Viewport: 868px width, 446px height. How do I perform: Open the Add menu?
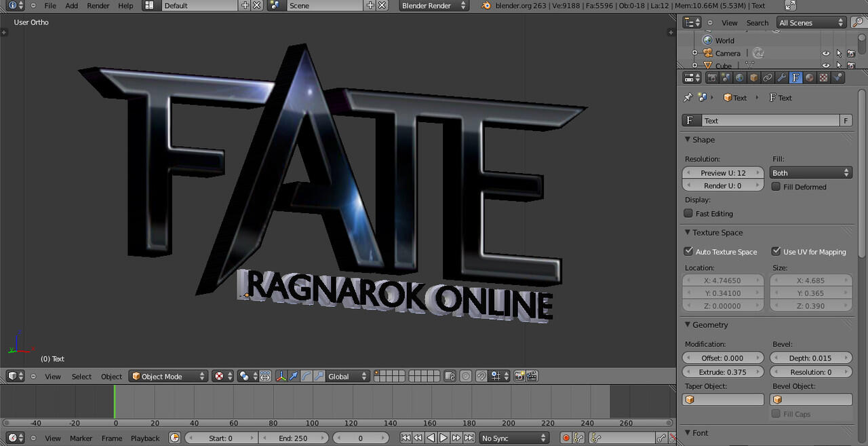tap(71, 5)
